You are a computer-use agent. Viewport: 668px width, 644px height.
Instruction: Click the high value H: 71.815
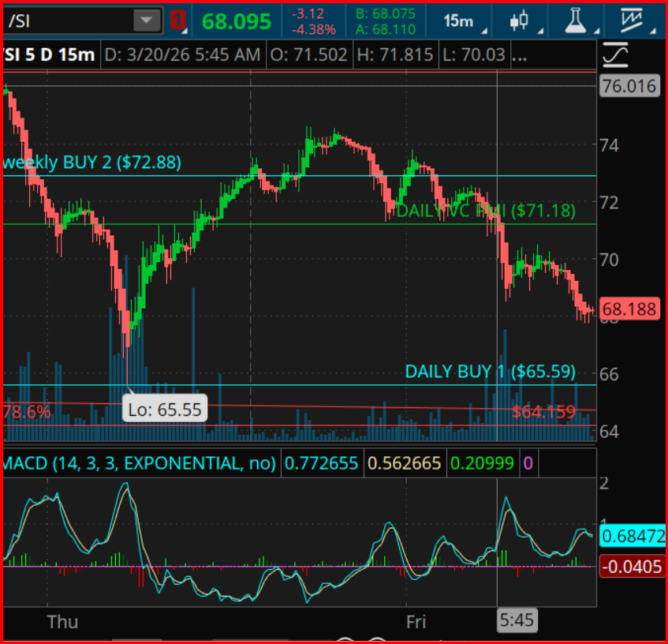pyautogui.click(x=395, y=54)
